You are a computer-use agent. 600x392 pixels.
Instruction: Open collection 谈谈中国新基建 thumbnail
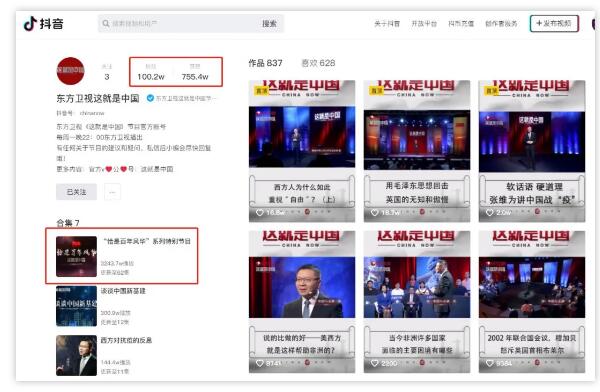(77, 306)
